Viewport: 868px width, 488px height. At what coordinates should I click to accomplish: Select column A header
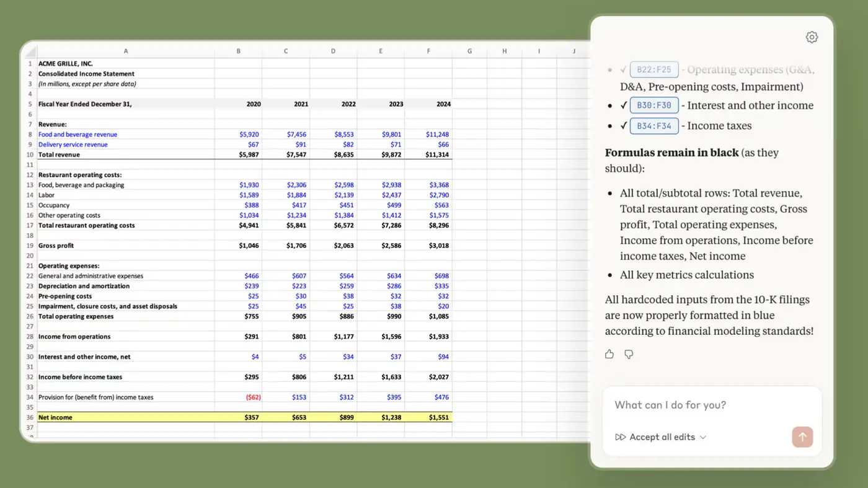click(x=126, y=51)
